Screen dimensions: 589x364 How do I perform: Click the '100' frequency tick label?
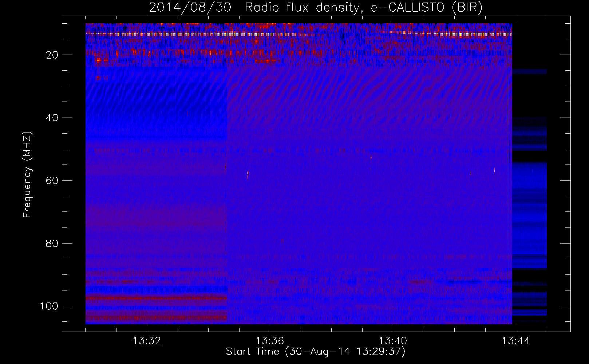(x=49, y=306)
